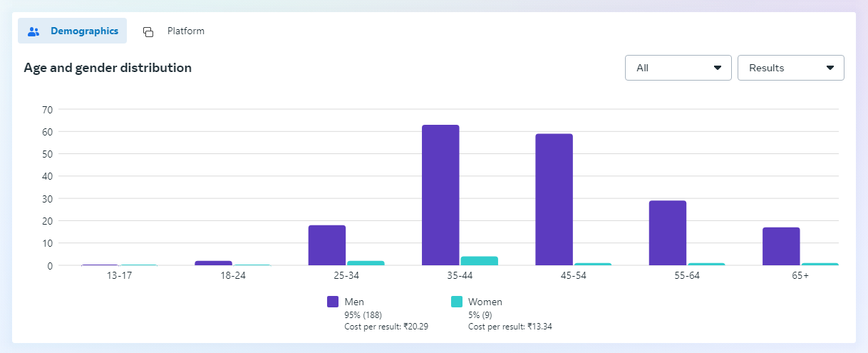Viewport: 868px width, 353px height.
Task: Click the Women bar for 35-44
Action: (480, 261)
